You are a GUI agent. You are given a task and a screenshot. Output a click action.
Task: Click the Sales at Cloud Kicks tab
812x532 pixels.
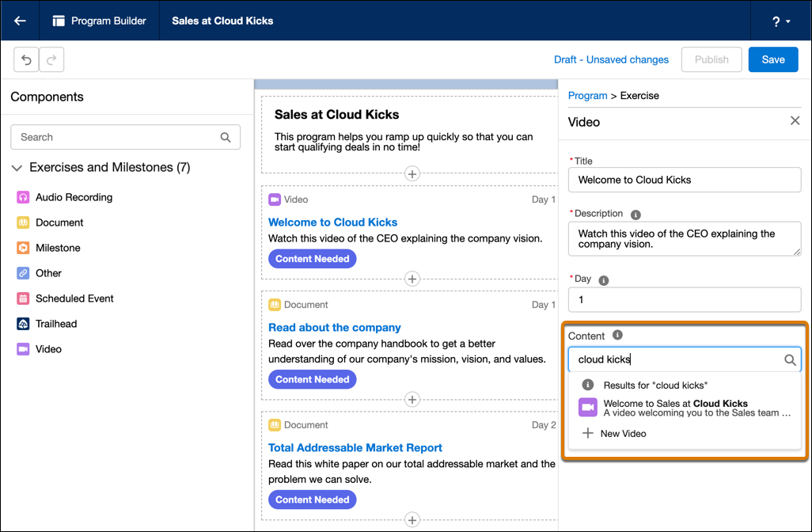pyautogui.click(x=222, y=21)
